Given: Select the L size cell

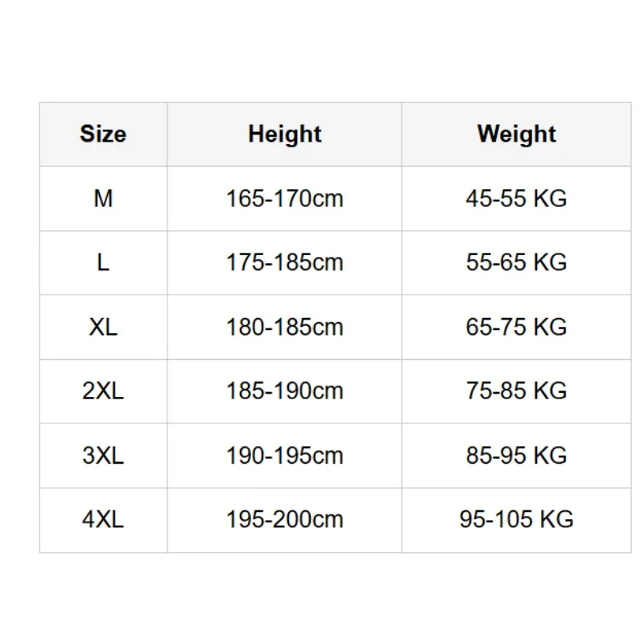Looking at the screenshot, I should pos(103,263).
